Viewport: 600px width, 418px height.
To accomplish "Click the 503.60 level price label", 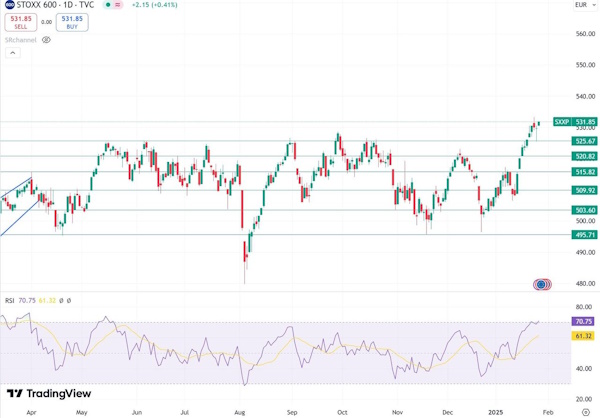I will pyautogui.click(x=584, y=210).
